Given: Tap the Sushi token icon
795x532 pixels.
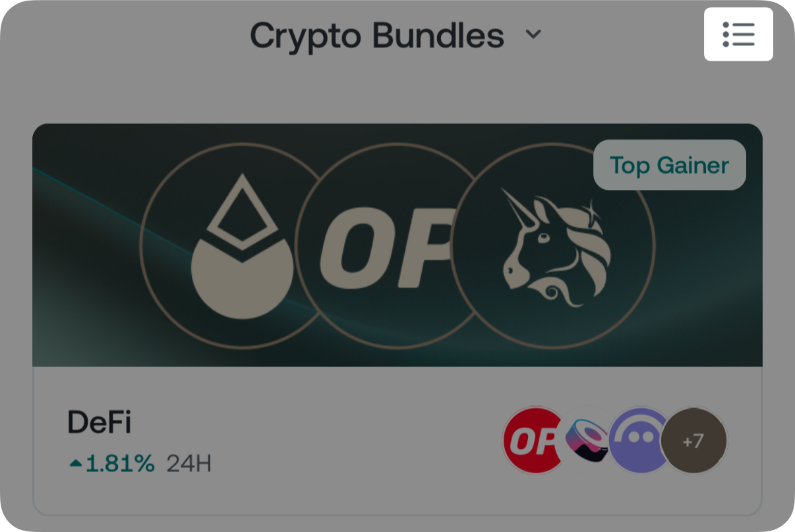Looking at the screenshot, I should point(588,440).
